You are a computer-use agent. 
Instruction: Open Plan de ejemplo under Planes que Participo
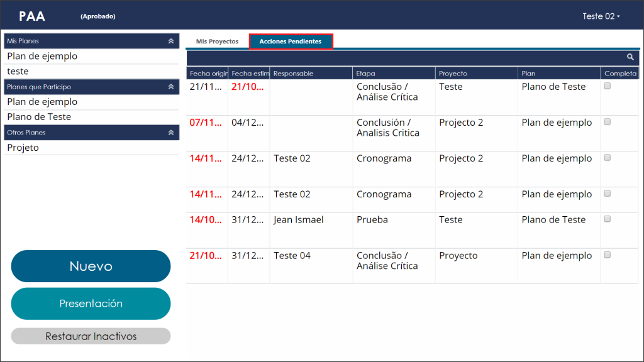coord(91,102)
